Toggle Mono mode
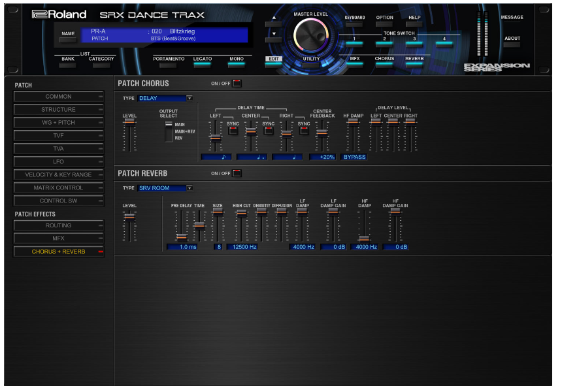This screenshot has height=392, width=562. pyautogui.click(x=237, y=65)
